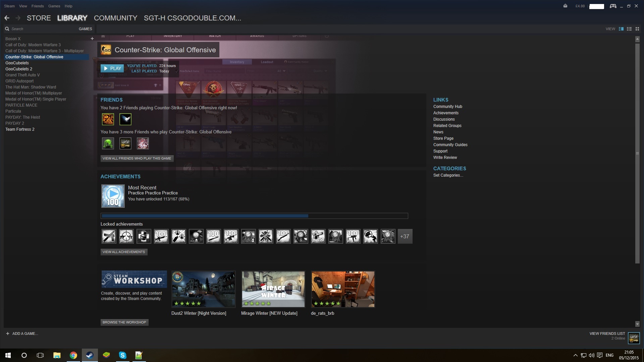Open the Steam menu
Screen dimensions: 644x362
click(9, 6)
